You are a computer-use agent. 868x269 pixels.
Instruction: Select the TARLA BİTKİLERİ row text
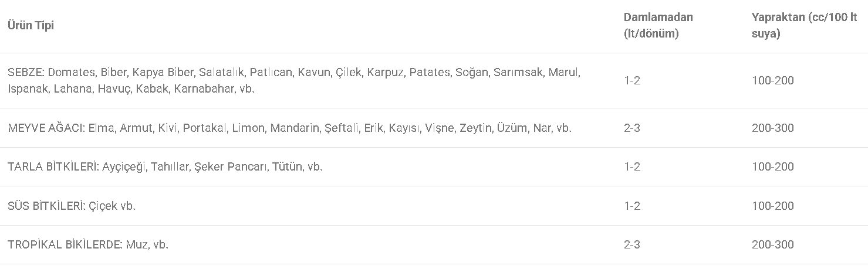[x=165, y=166]
